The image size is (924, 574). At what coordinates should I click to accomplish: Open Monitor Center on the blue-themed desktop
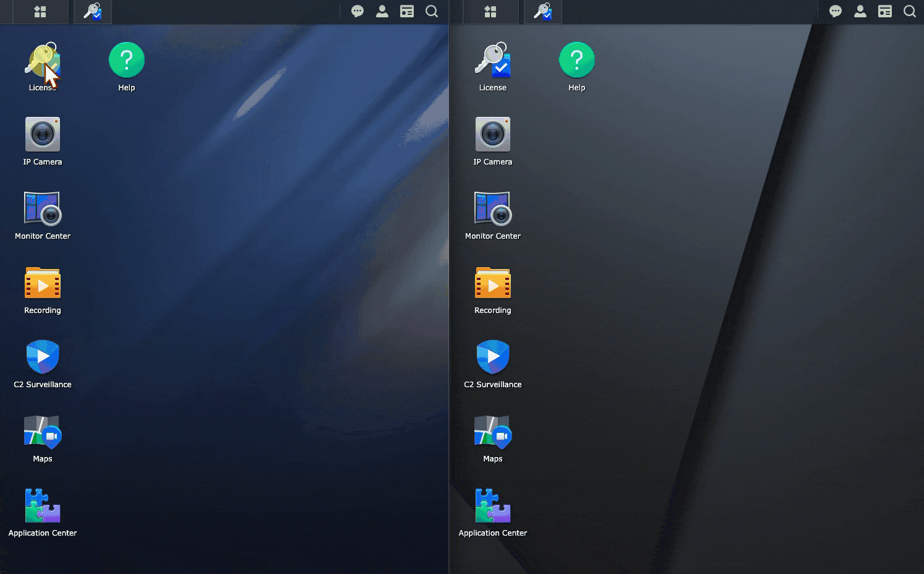point(43,208)
